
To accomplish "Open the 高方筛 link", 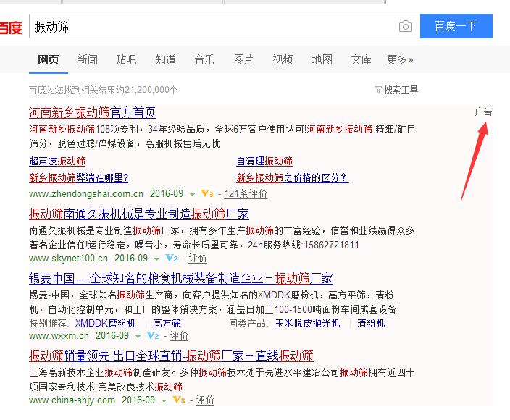I will click(x=167, y=323).
